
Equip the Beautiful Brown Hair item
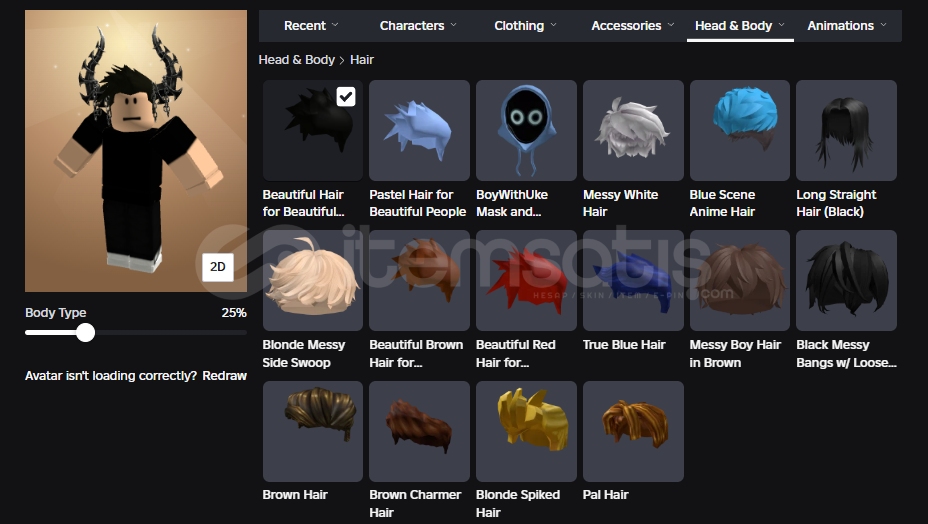[x=419, y=281]
